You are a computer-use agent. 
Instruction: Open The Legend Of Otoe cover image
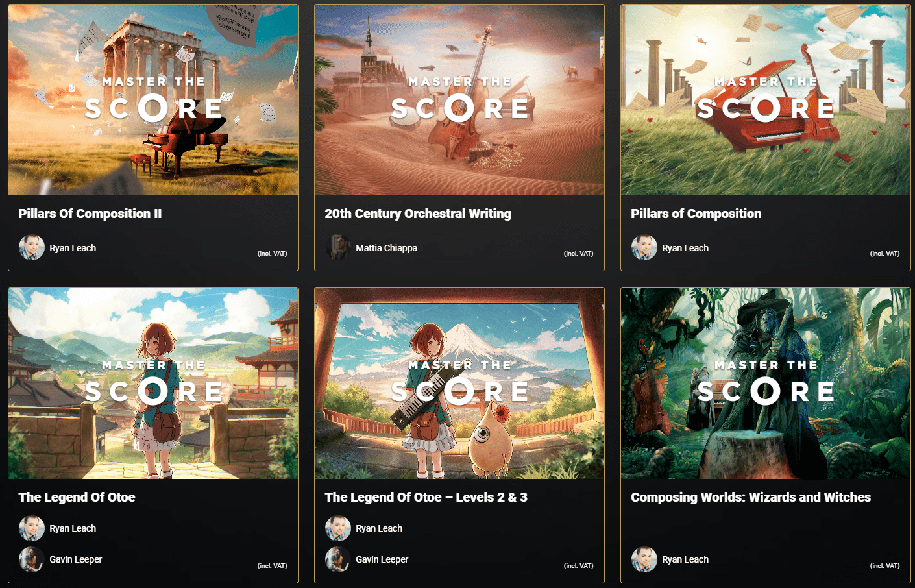click(x=153, y=384)
